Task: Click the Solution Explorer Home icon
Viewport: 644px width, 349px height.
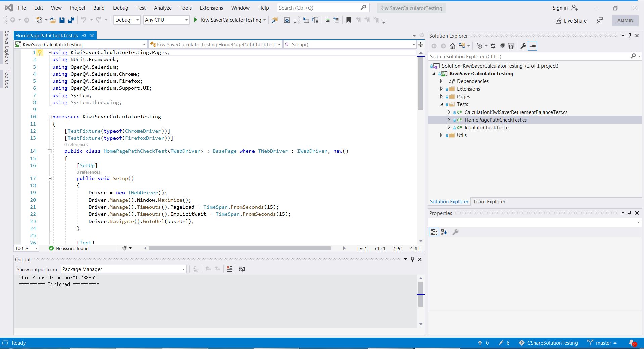Action: (x=452, y=46)
